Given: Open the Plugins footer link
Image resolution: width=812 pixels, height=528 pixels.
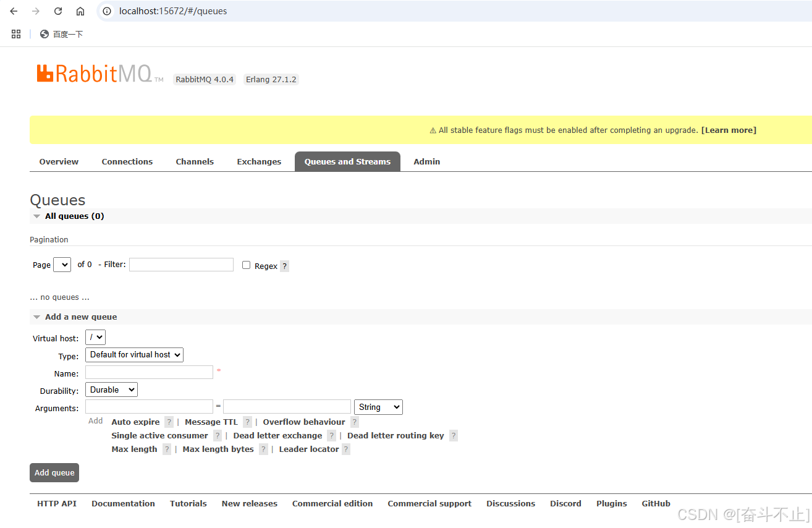Looking at the screenshot, I should tap(612, 504).
